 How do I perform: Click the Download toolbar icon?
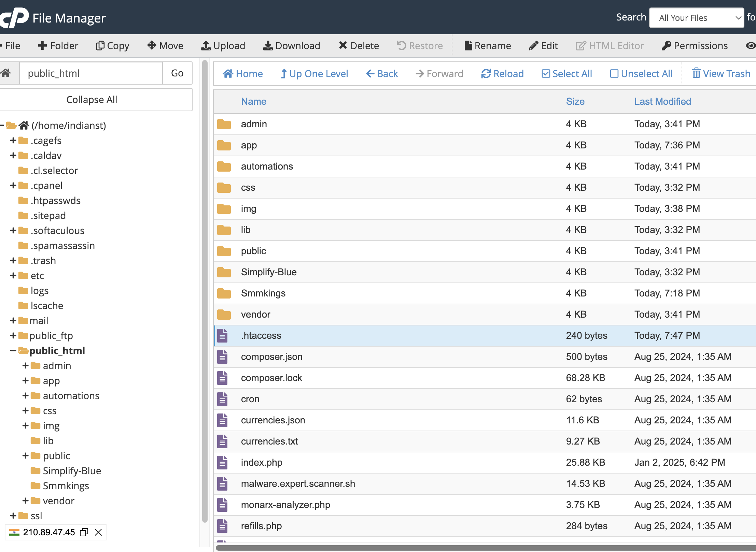coord(268,46)
